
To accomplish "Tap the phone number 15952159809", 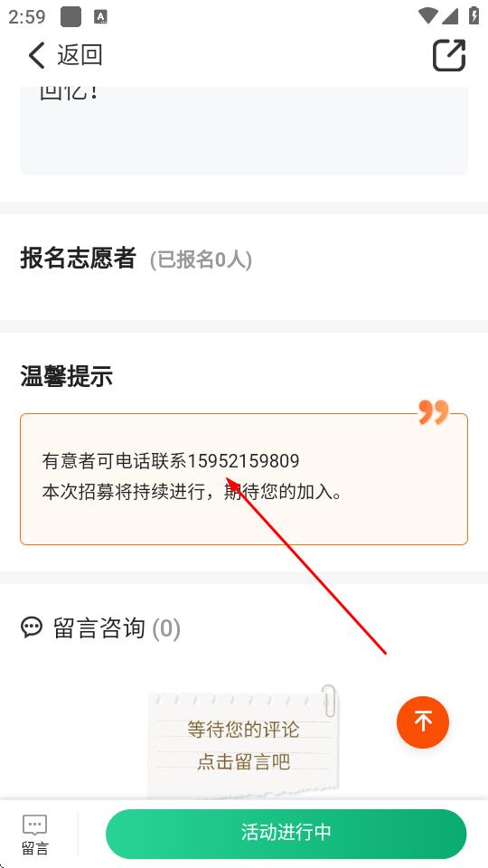I will pyautogui.click(x=243, y=460).
